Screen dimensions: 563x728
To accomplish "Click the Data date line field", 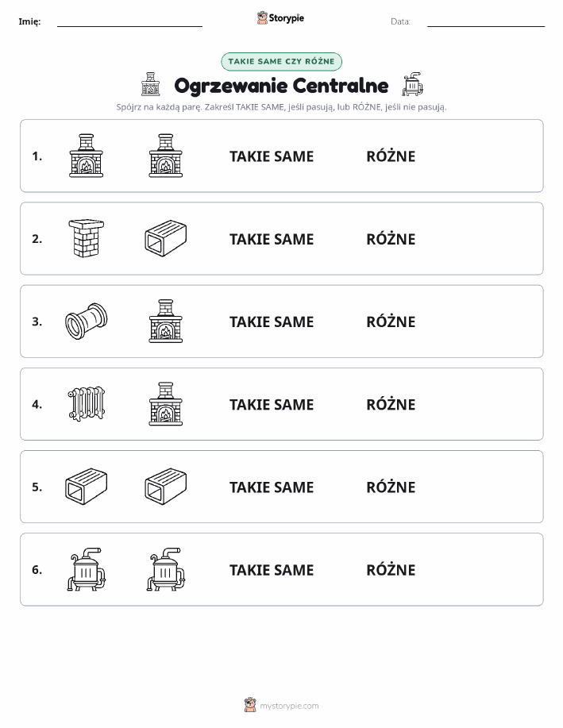I will (x=486, y=21).
